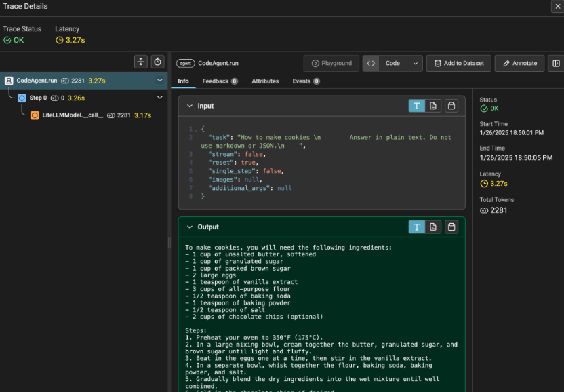564x392 pixels.
Task: Copy the Input JSON using the clipboard icon
Action: coord(451,106)
